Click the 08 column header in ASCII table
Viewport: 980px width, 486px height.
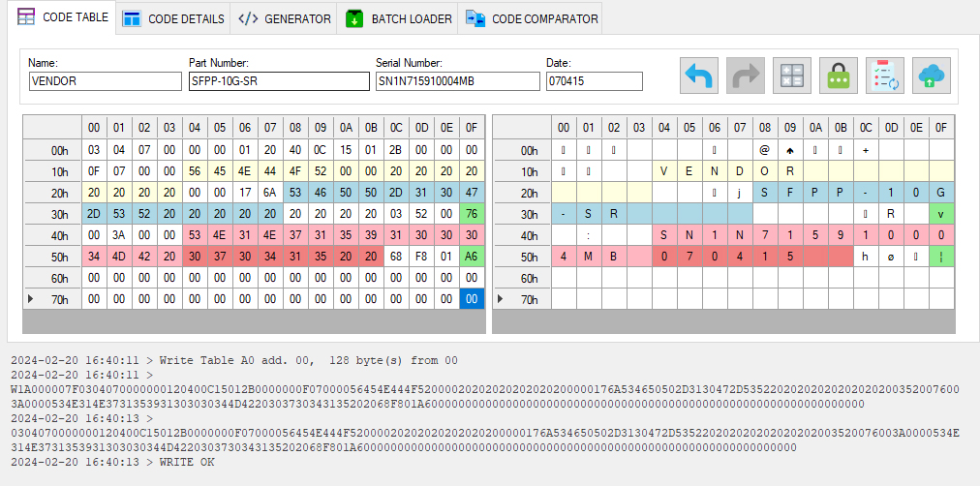coord(765,128)
